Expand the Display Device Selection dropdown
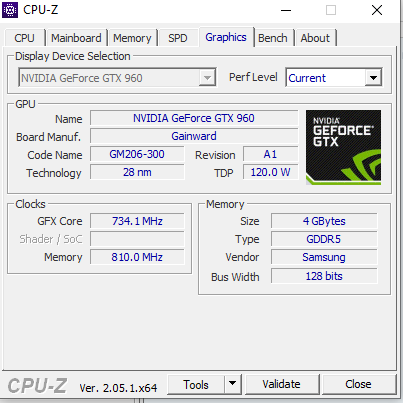The height and width of the screenshot is (403, 403). click(x=207, y=78)
